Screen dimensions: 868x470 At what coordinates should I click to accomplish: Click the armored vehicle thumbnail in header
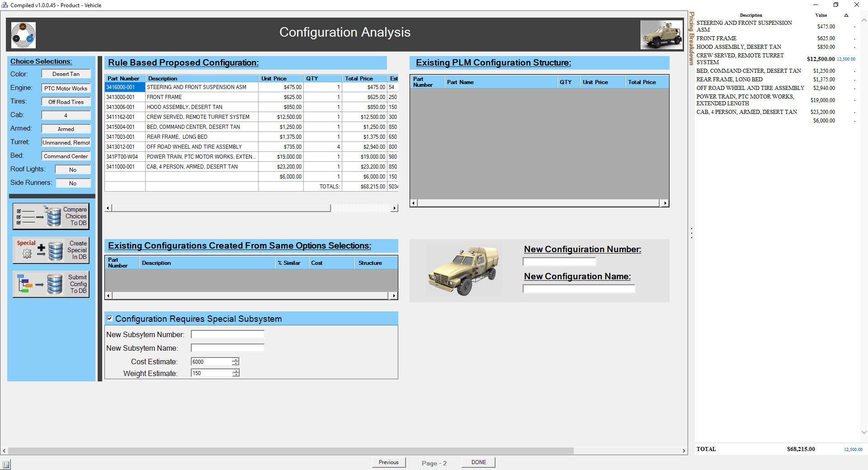tap(661, 35)
